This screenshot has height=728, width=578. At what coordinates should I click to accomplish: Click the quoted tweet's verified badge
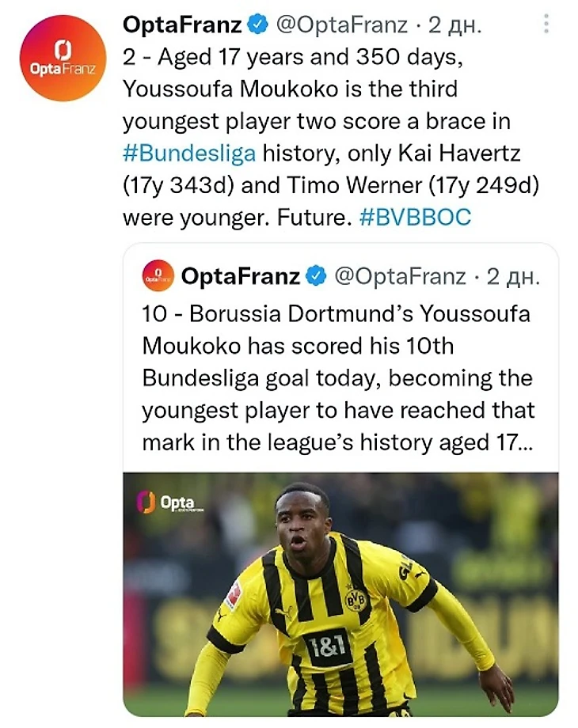[x=318, y=276]
